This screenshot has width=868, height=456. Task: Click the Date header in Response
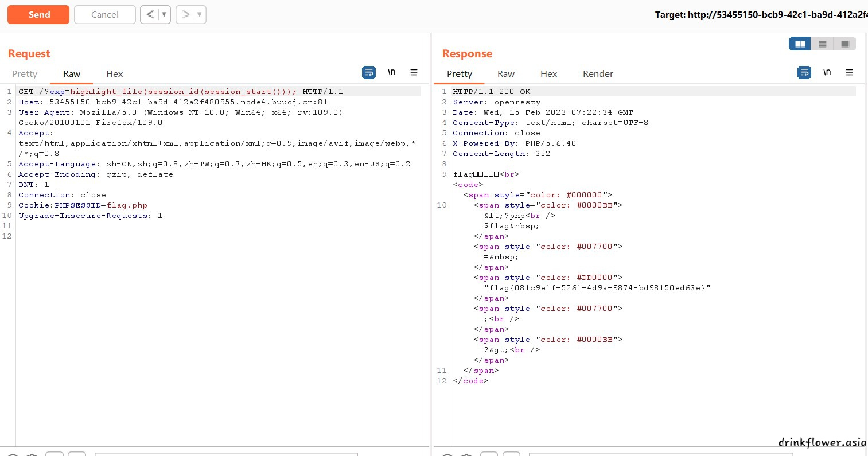(x=543, y=112)
